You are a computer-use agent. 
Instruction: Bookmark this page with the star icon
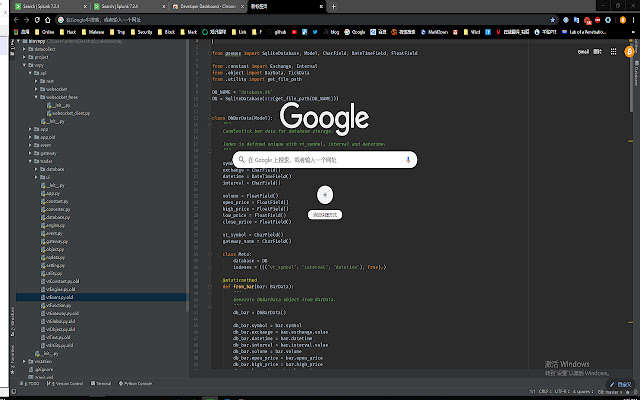(553, 20)
